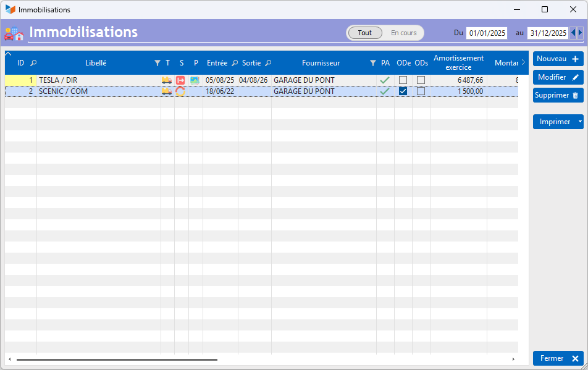Viewport: 588px width, 370px height.
Task: Click the vehicle type icon on TESLA row
Action: (x=167, y=80)
